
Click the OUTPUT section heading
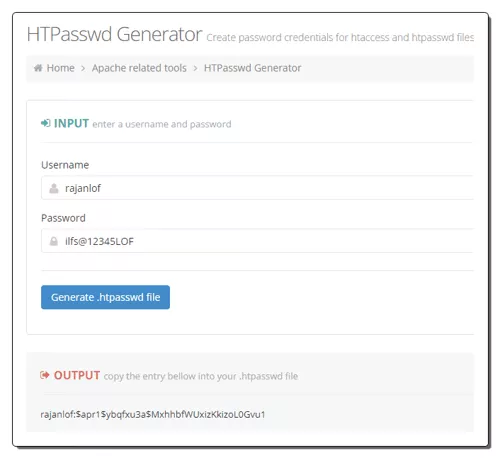(77, 375)
